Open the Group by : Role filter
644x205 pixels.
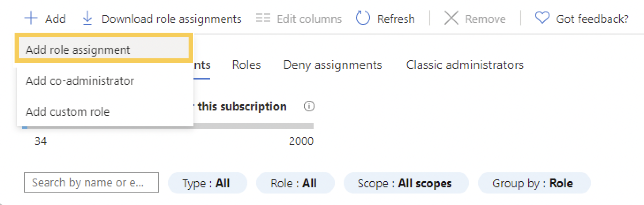click(534, 183)
